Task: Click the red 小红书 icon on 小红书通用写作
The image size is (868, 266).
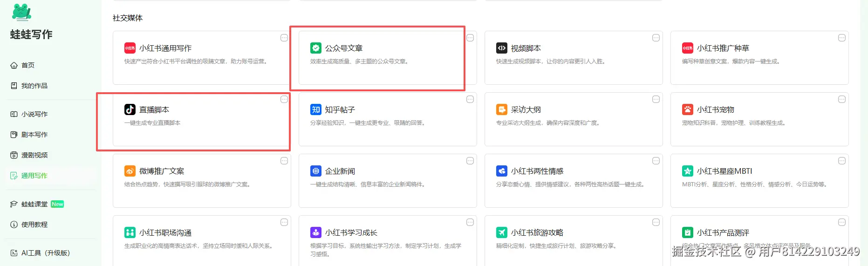Action: [x=130, y=48]
